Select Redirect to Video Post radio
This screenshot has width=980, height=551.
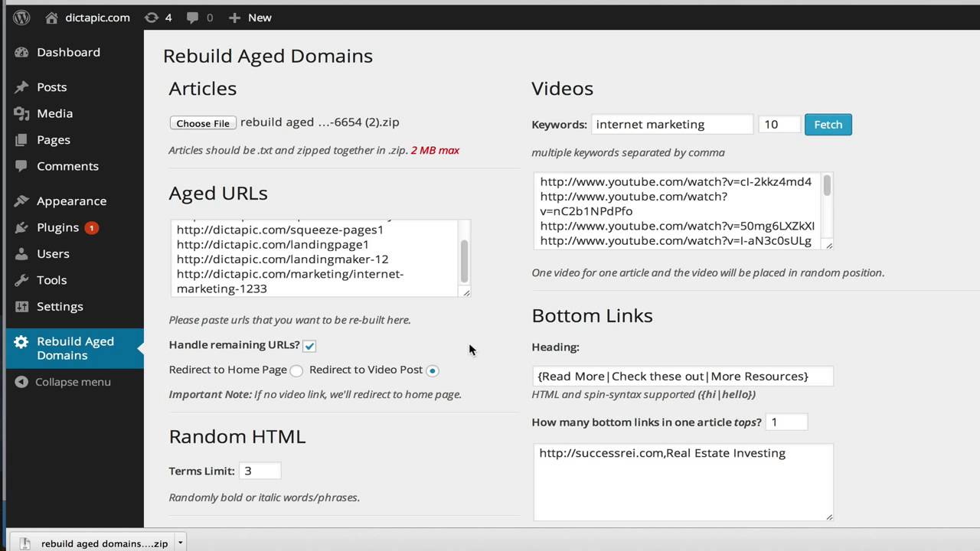(x=433, y=370)
